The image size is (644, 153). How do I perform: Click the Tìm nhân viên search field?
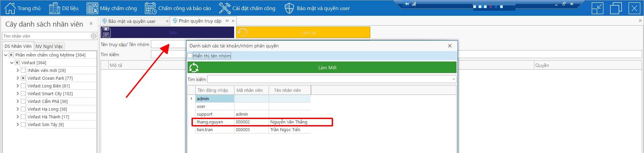click(x=45, y=36)
